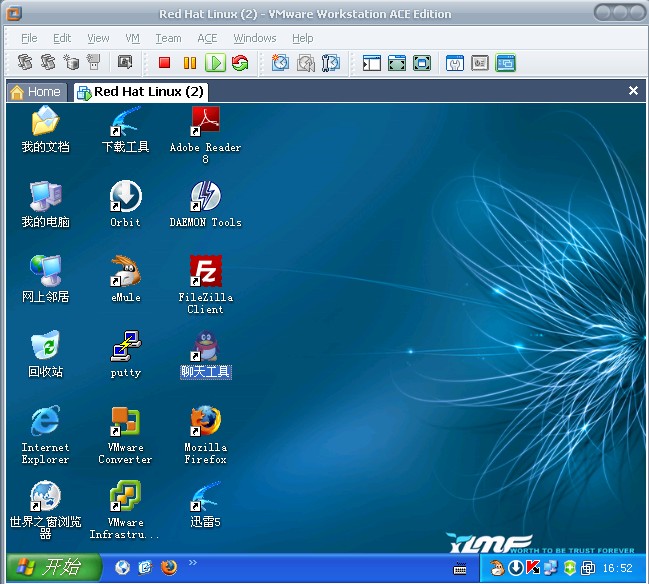Select the putty desktop shortcut
Screen dimensions: 649x584
(x=126, y=354)
